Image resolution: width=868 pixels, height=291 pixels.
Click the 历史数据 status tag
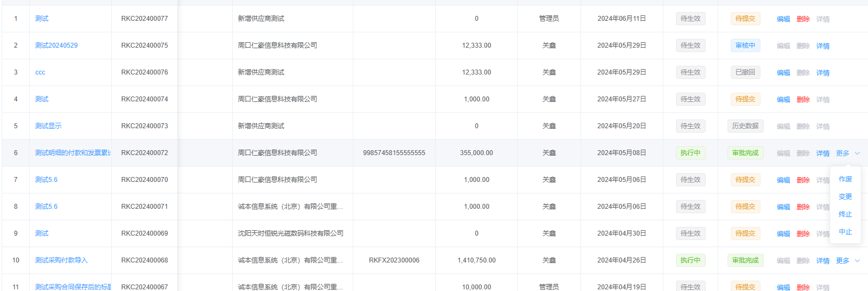[x=745, y=126]
